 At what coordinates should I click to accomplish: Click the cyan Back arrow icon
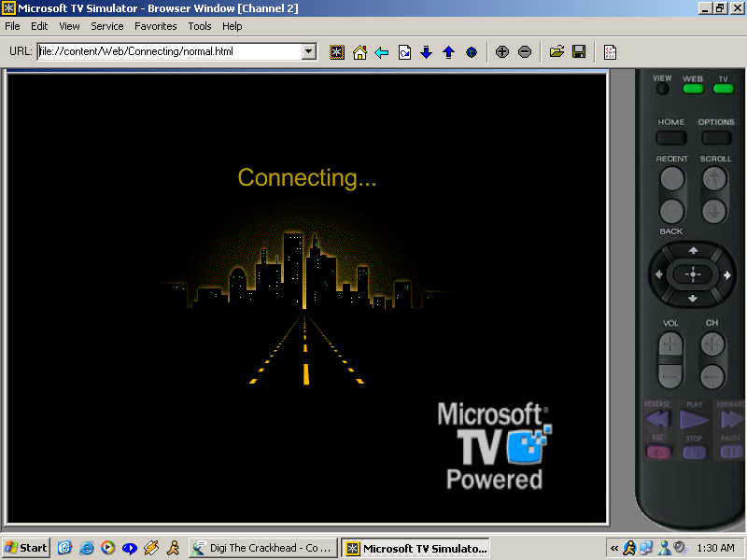(x=382, y=52)
